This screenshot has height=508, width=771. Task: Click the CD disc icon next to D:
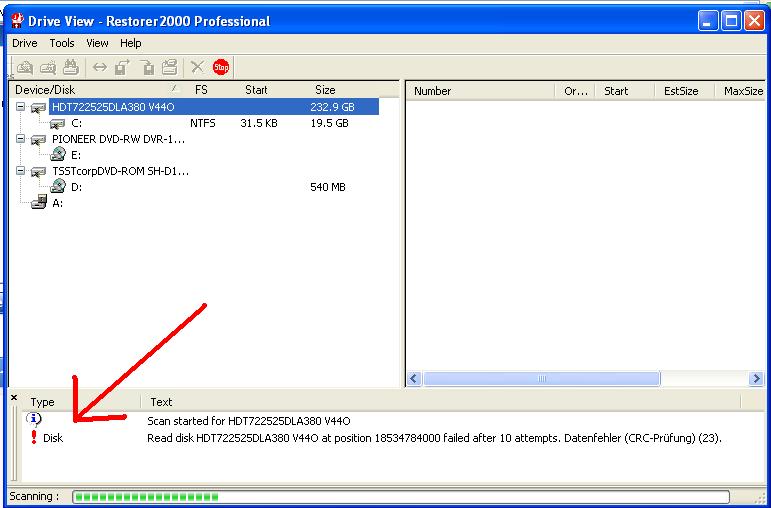(x=58, y=186)
